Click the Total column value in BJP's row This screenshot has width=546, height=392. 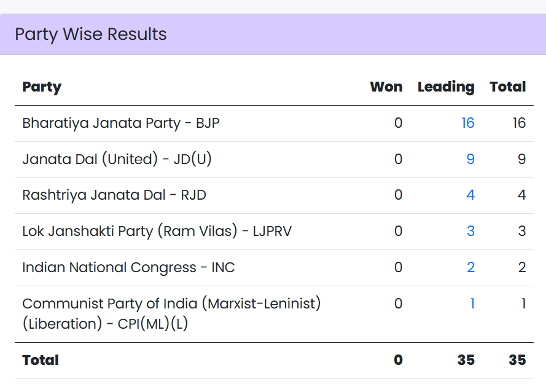(519, 123)
